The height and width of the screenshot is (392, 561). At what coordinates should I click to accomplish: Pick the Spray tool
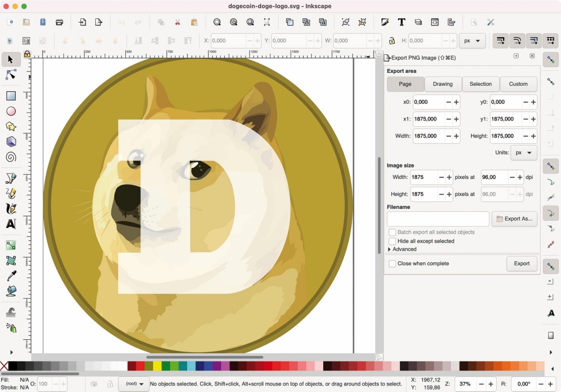point(11,328)
